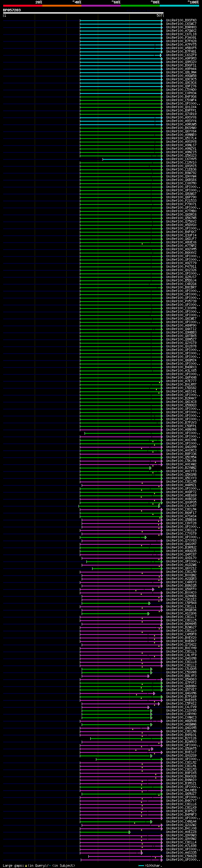Open hit UniRef100_A0EZZ8
Screen dimensions: 202x868
(181, 832)
